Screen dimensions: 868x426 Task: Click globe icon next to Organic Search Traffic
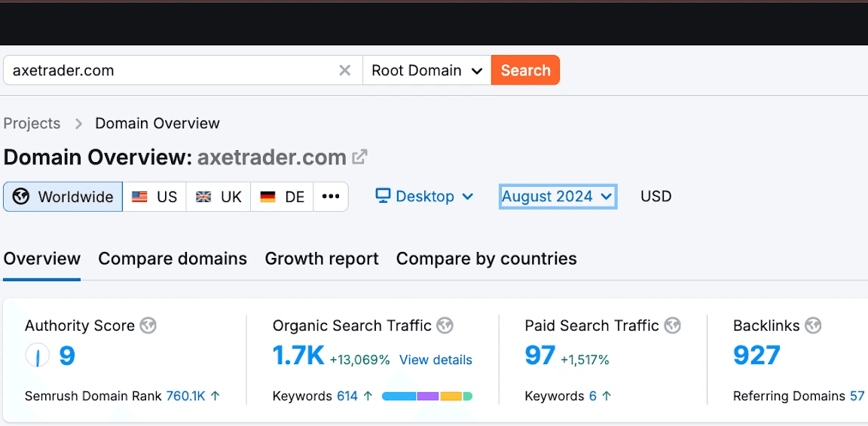coord(445,326)
